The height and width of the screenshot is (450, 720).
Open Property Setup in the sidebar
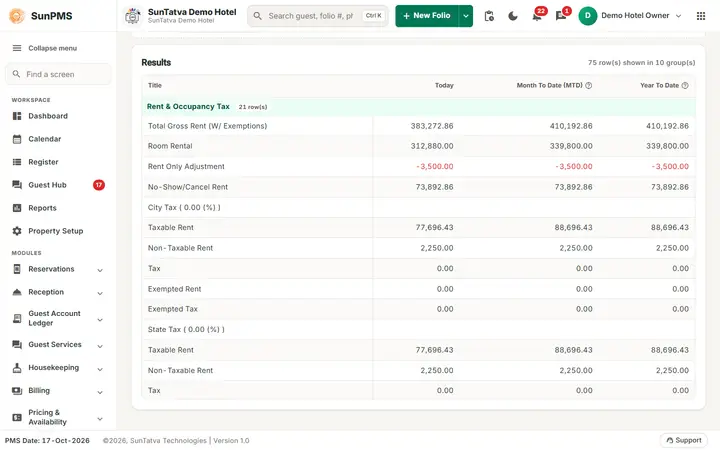pos(58,231)
